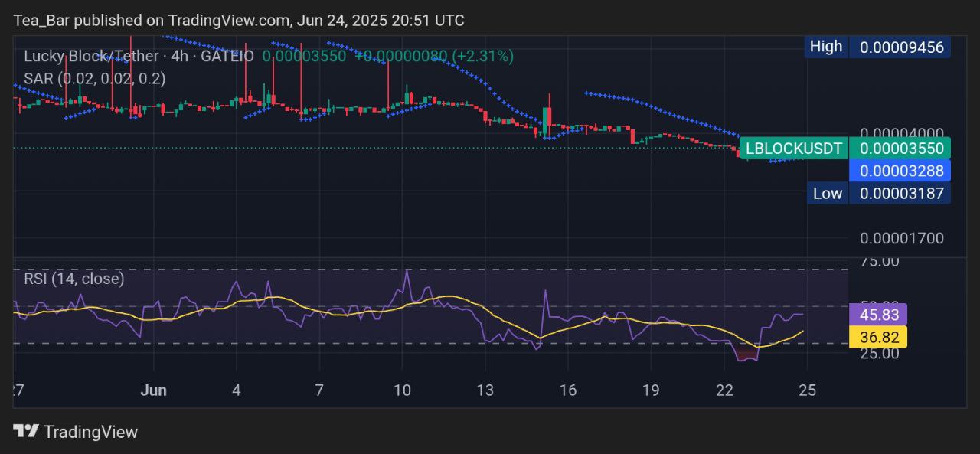This screenshot has width=980, height=454.
Task: Click the TradingView logo icon
Action: (x=26, y=432)
